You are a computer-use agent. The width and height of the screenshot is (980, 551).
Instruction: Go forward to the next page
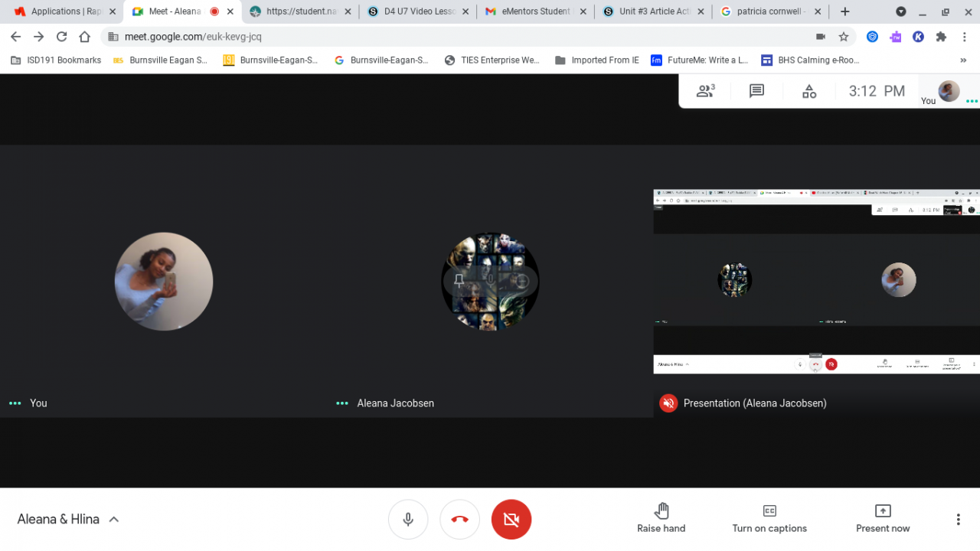pyautogui.click(x=39, y=36)
